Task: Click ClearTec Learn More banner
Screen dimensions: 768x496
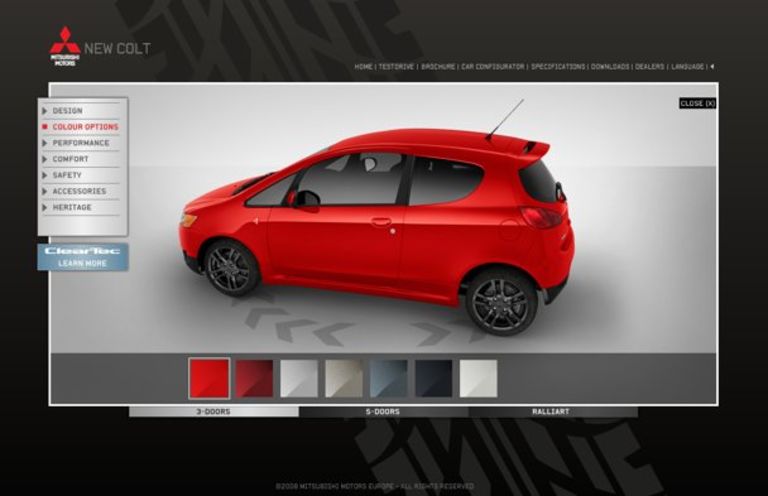Action: (83, 257)
